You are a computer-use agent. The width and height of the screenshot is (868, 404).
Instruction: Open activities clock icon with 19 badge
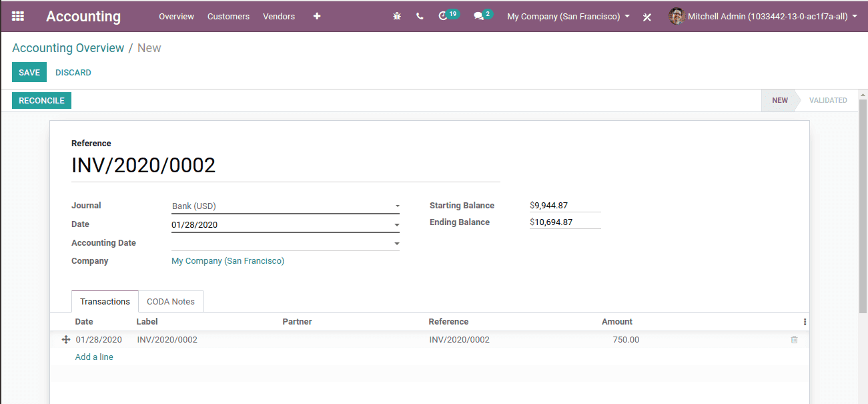(448, 15)
